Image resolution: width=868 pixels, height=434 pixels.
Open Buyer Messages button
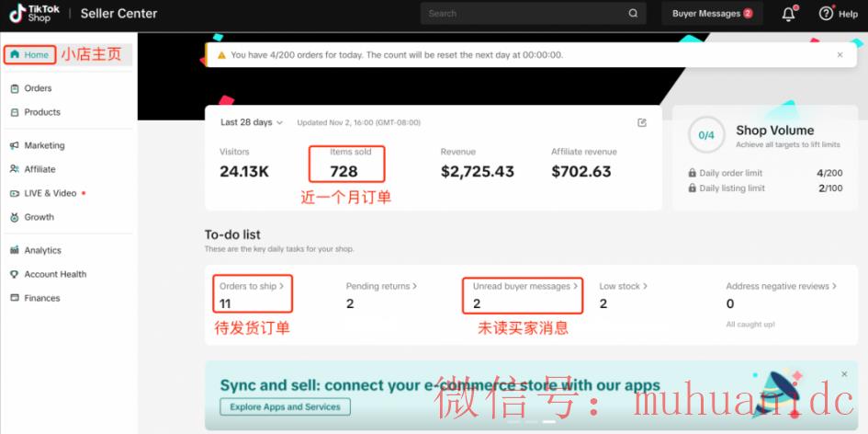[712, 14]
